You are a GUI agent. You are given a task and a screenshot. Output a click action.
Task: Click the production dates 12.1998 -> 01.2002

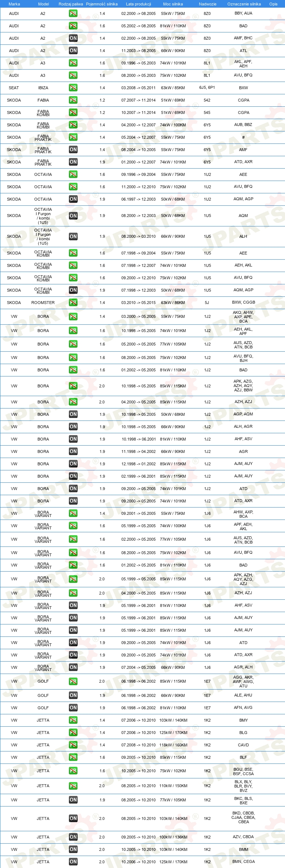pos(138,464)
